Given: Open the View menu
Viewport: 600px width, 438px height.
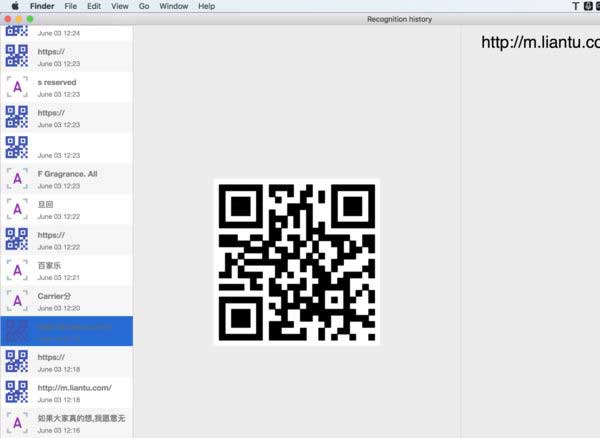Looking at the screenshot, I should [x=120, y=6].
